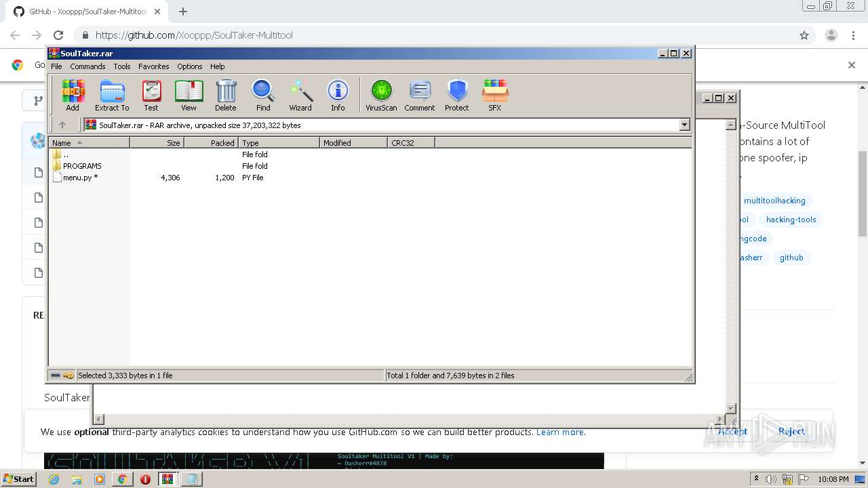Open the Opera taskbar icon
The height and width of the screenshot is (488, 868).
click(145, 479)
